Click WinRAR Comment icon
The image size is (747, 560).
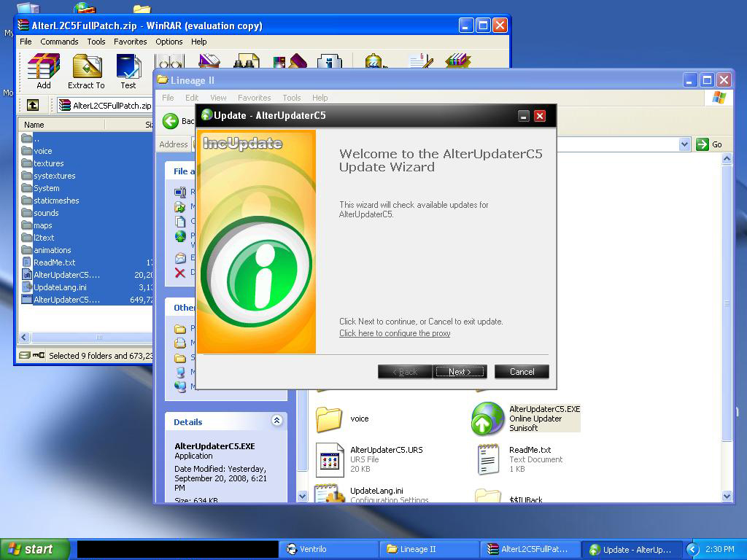pyautogui.click(x=421, y=61)
